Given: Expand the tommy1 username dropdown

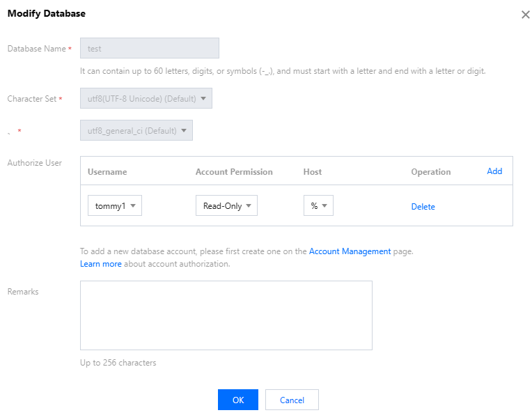Looking at the screenshot, I should tap(115, 206).
